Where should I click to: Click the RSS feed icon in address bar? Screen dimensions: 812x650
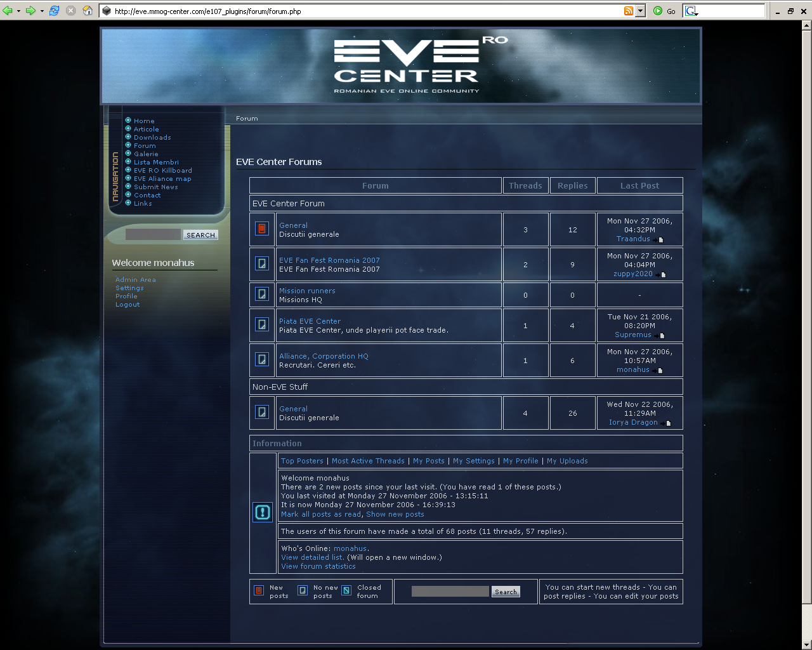tap(629, 11)
